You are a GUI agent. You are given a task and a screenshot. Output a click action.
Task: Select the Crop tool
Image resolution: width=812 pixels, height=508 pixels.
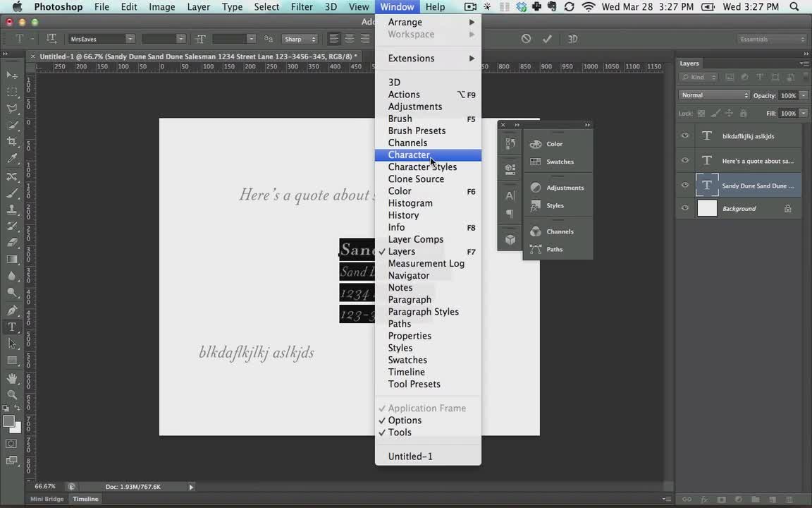click(12, 142)
